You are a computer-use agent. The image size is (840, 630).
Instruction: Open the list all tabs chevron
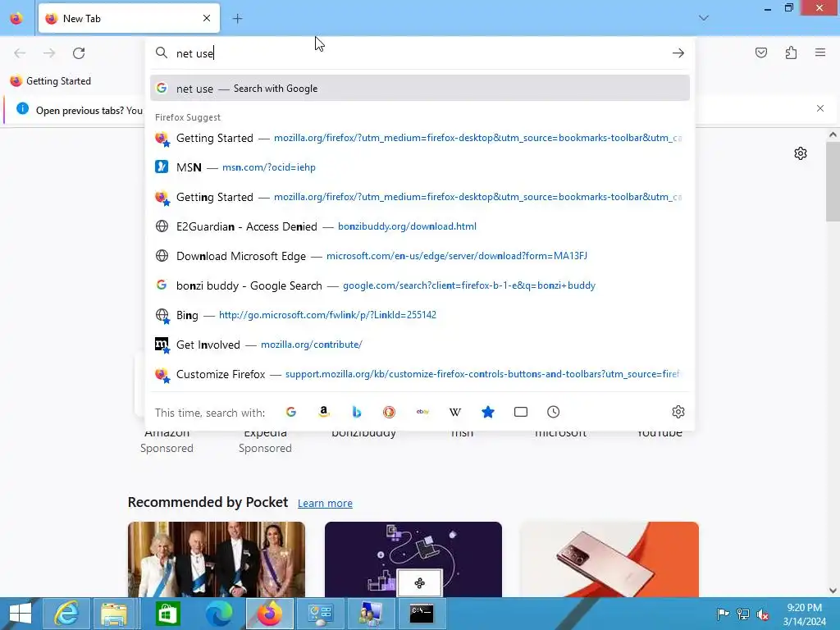click(703, 18)
